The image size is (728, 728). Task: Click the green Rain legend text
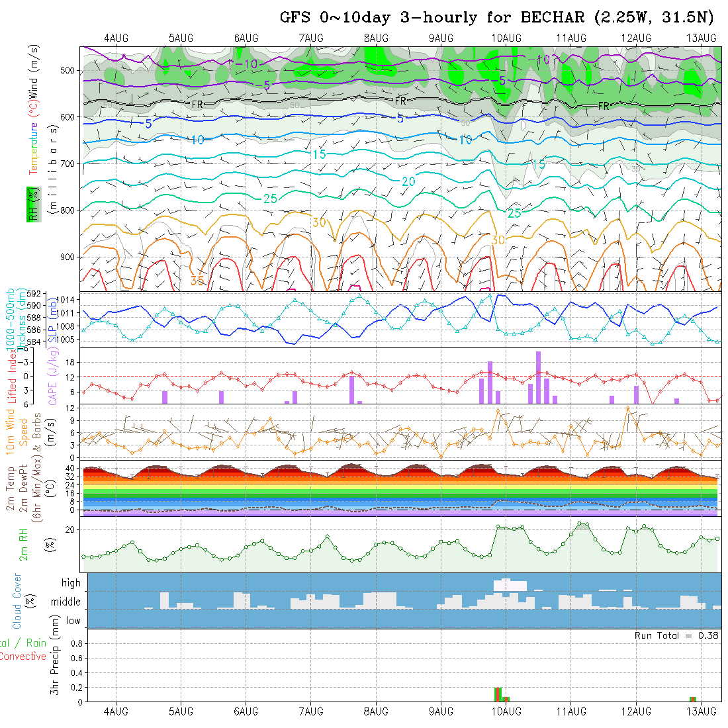[x=36, y=643]
